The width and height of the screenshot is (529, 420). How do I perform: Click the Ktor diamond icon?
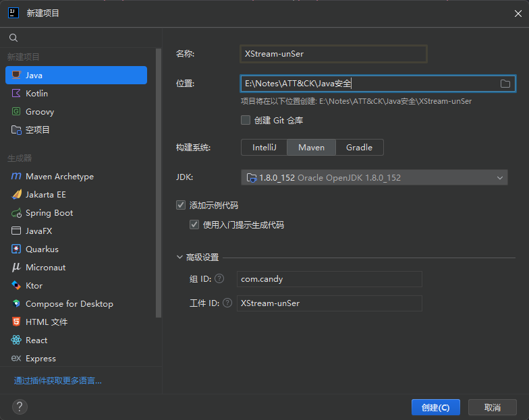tap(16, 286)
